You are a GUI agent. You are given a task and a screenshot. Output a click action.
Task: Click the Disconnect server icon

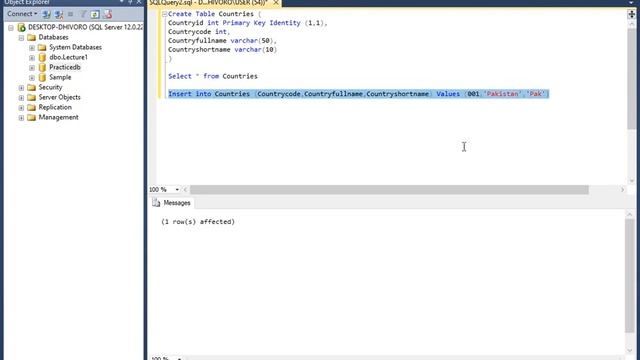click(x=59, y=14)
